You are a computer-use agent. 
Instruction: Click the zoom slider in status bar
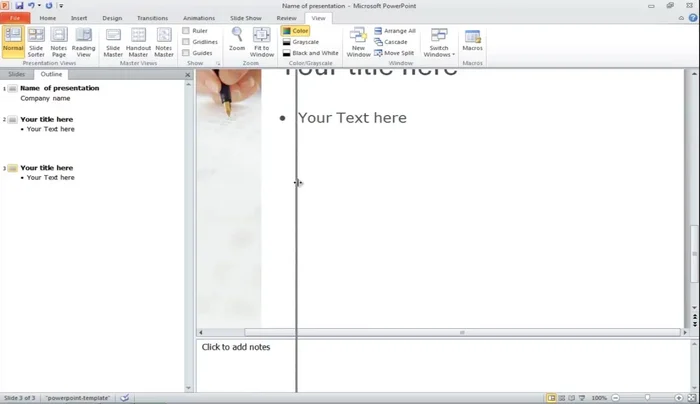(x=647, y=398)
